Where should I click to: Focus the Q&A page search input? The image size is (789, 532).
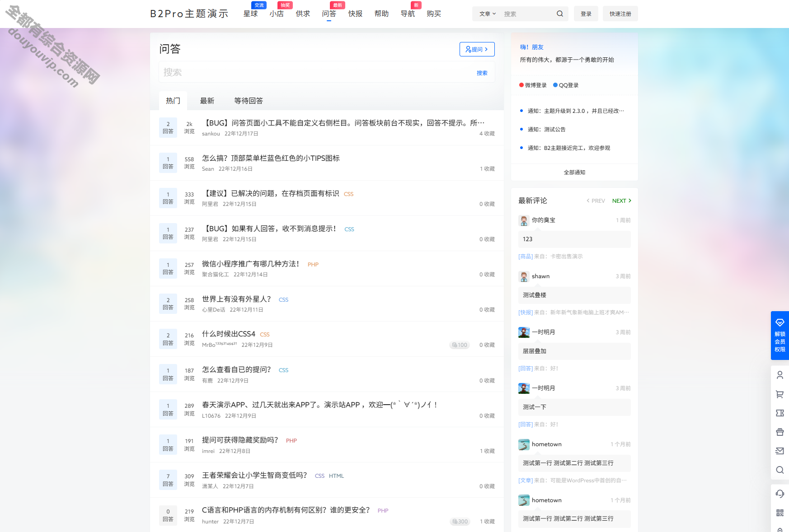(x=316, y=72)
